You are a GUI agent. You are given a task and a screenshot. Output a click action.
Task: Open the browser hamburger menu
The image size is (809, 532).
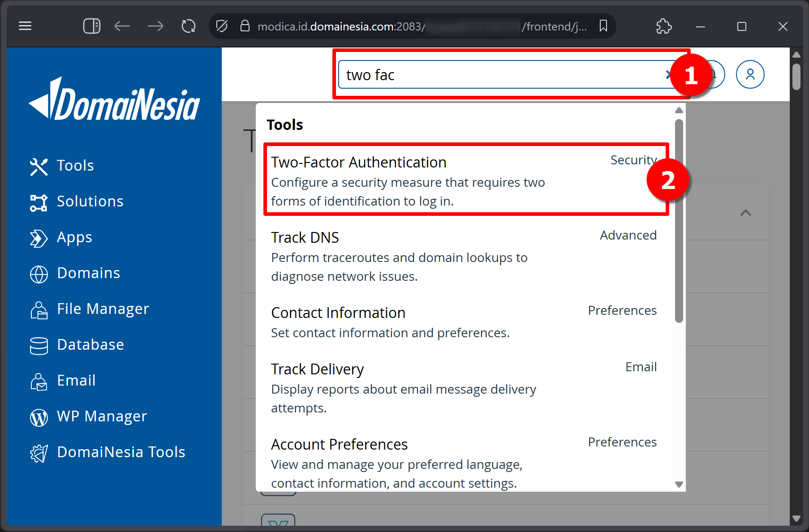click(x=25, y=26)
